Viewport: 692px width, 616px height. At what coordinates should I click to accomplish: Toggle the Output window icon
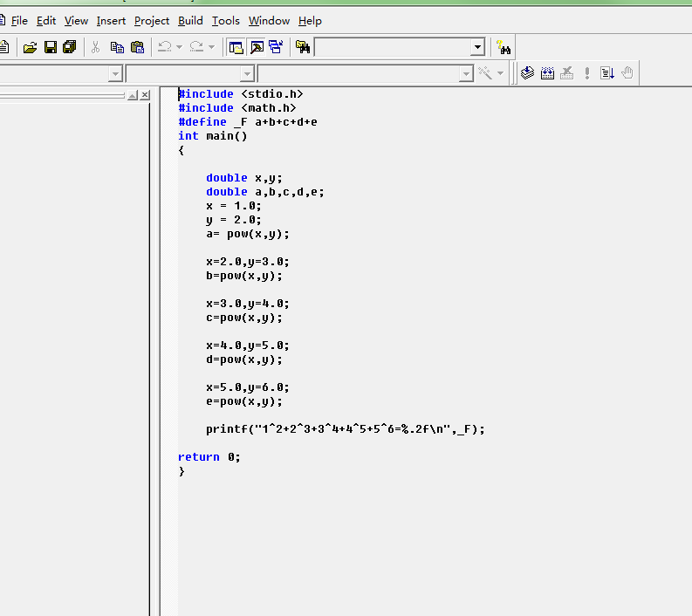[x=257, y=47]
